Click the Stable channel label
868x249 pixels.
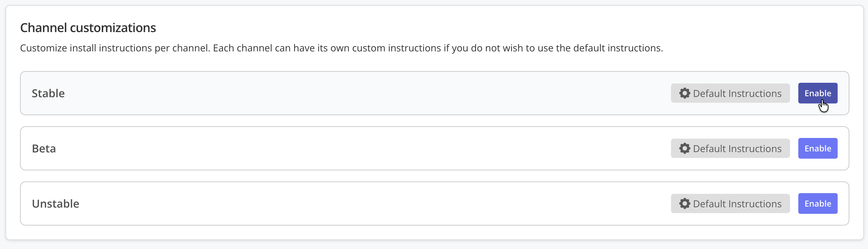[48, 93]
